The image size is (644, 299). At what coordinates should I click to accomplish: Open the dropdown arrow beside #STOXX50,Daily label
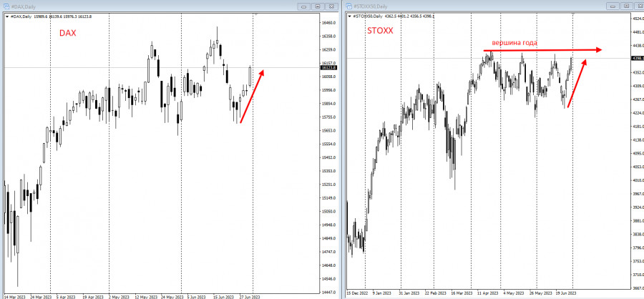350,16
